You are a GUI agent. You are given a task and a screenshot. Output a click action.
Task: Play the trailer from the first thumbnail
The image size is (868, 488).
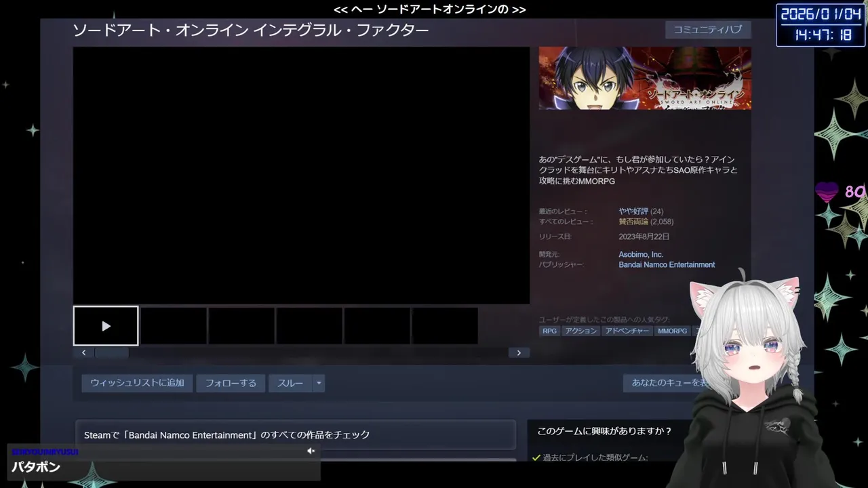(106, 326)
